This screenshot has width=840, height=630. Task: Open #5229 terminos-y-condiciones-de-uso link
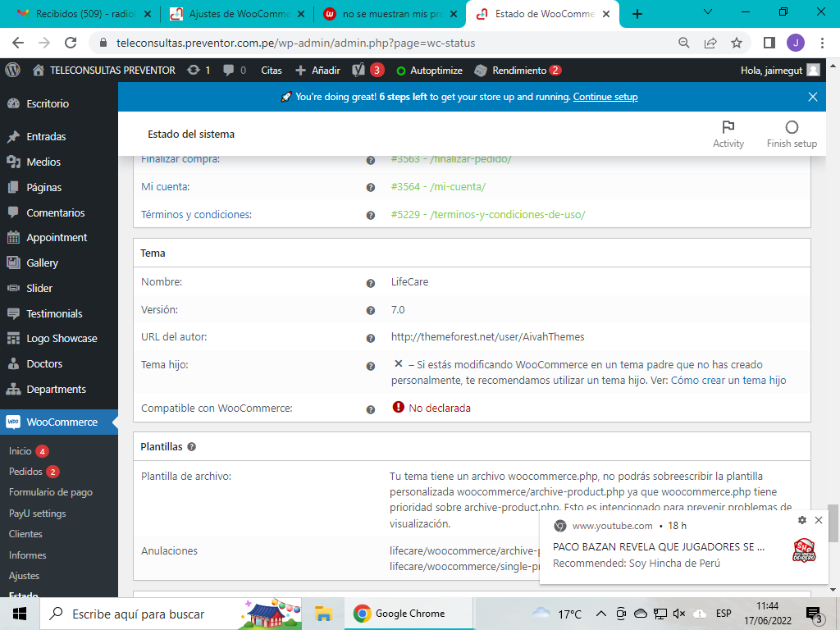coord(488,215)
